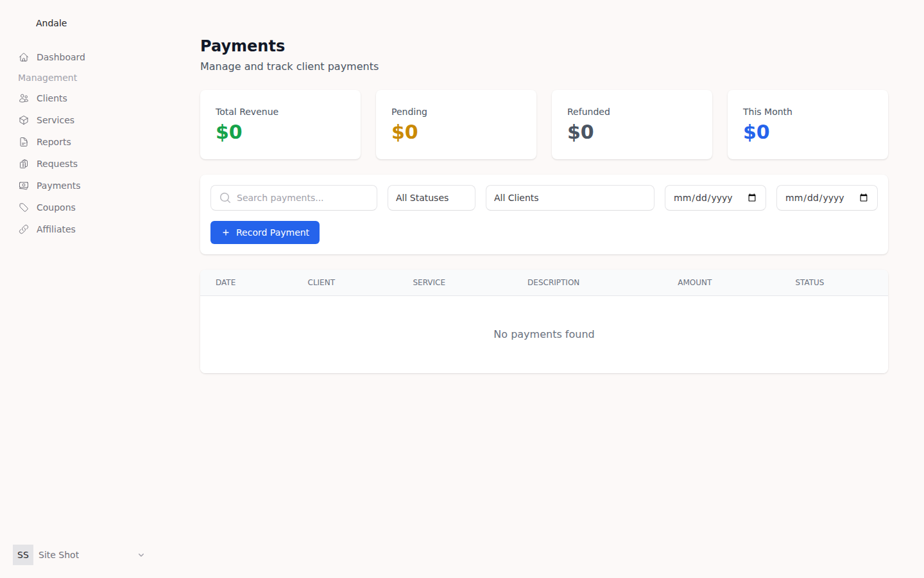Click the Record Payment button
The width and height of the screenshot is (924, 578).
(265, 232)
